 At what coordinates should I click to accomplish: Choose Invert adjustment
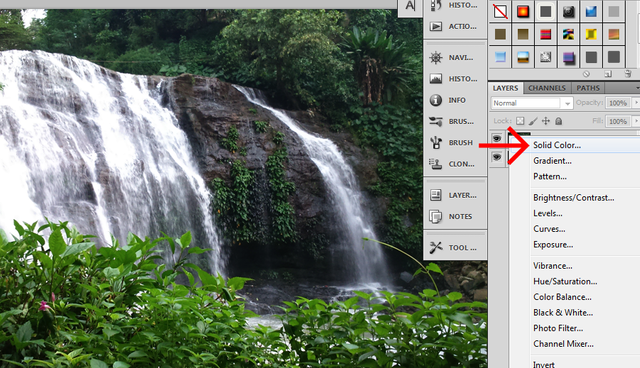tap(544, 364)
